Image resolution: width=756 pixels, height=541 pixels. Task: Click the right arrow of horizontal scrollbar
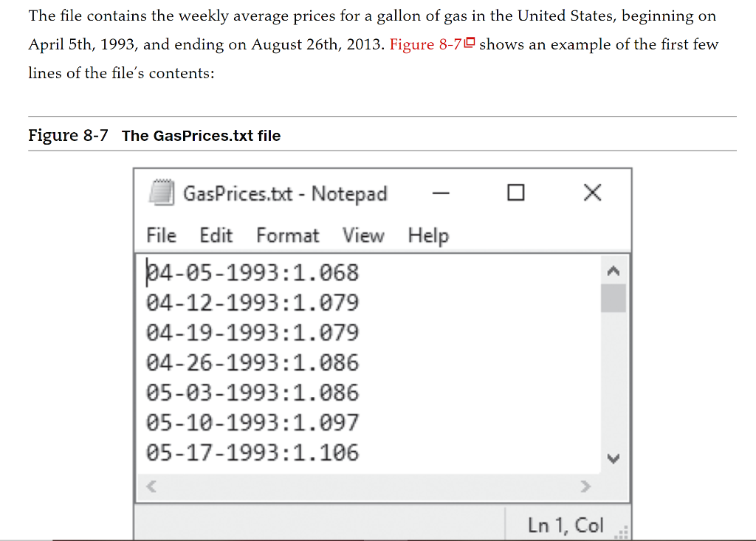(x=586, y=486)
